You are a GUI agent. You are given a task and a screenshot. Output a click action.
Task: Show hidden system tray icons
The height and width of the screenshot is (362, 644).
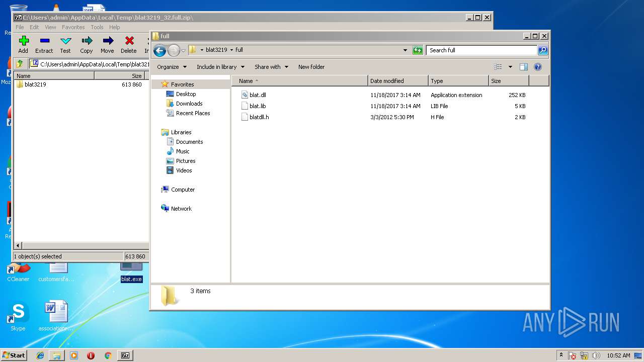coord(561,355)
